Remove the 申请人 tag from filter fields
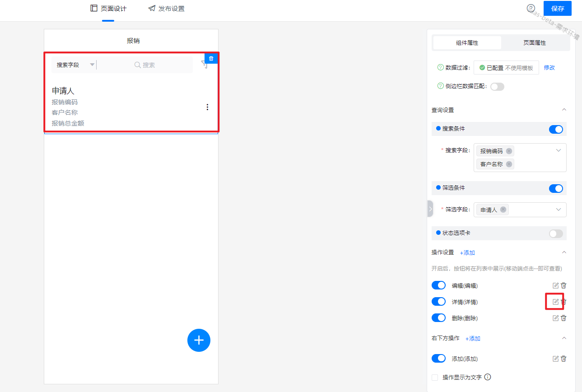Screen dimensions: 582x392 503,210
